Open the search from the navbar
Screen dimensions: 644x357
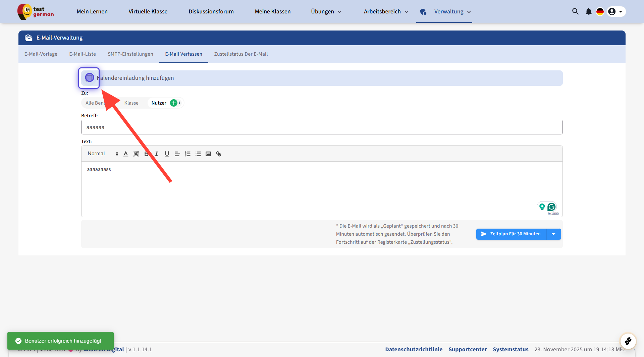(x=575, y=12)
